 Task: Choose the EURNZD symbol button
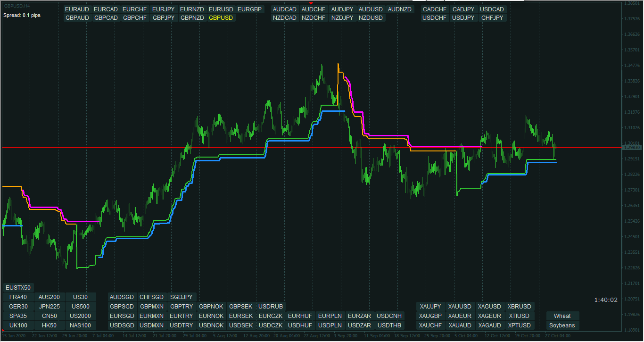(x=192, y=9)
